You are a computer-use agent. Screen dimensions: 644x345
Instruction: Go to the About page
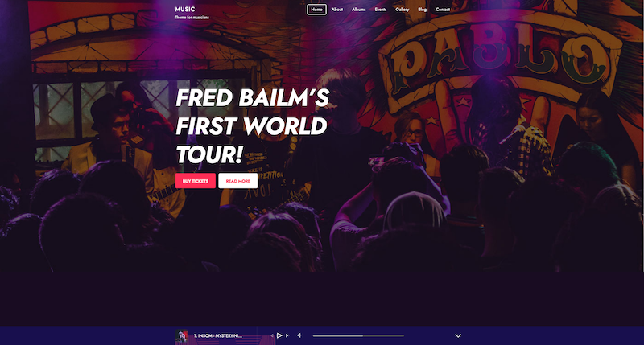[336, 10]
